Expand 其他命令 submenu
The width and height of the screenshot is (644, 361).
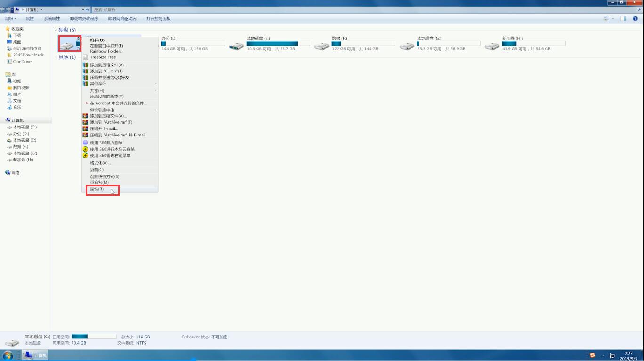pyautogui.click(x=120, y=83)
